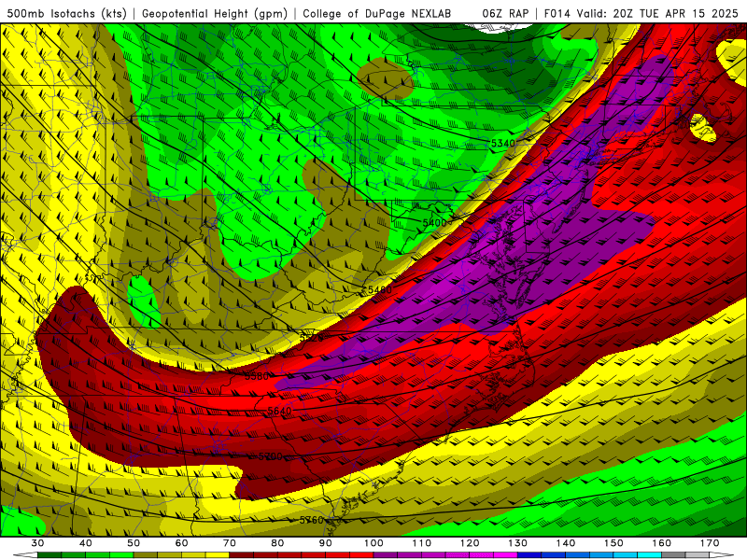Click the 5400 height contour label
Viewport: 747px width, 560px height.
(434, 223)
